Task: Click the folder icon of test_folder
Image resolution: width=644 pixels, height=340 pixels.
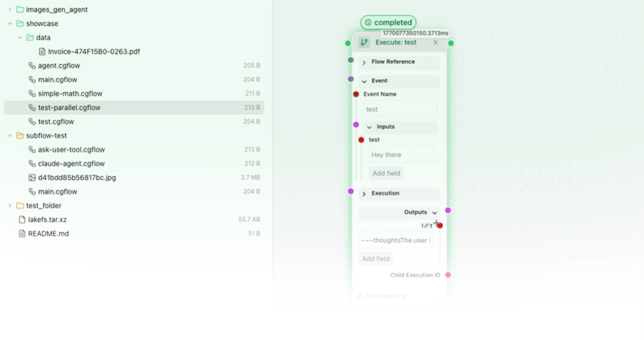Action: [20, 206]
